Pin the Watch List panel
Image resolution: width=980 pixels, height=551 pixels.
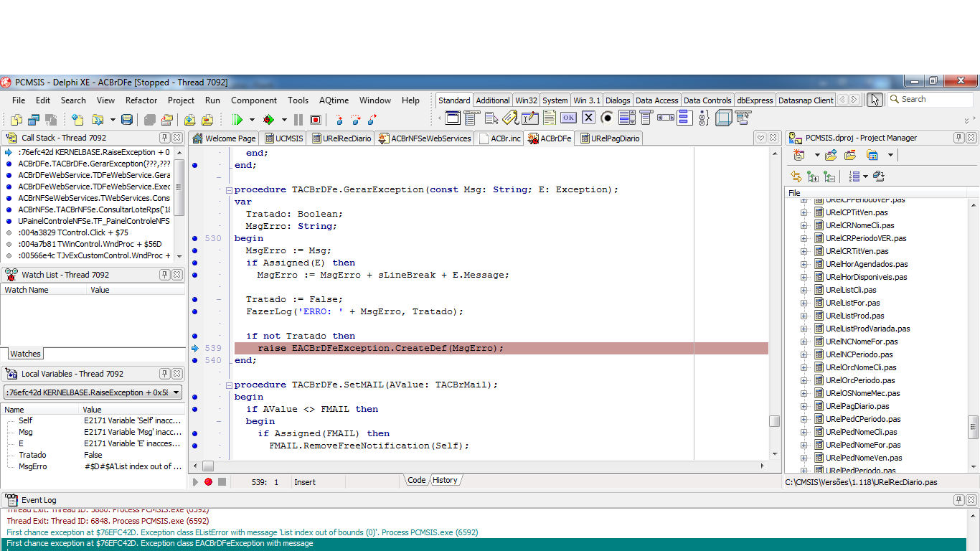pos(165,275)
